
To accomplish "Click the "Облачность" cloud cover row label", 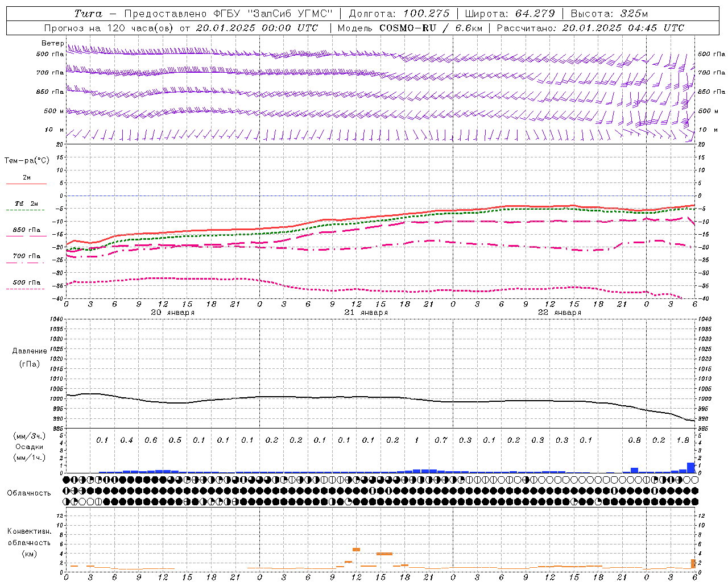I will pyautogui.click(x=29, y=493).
